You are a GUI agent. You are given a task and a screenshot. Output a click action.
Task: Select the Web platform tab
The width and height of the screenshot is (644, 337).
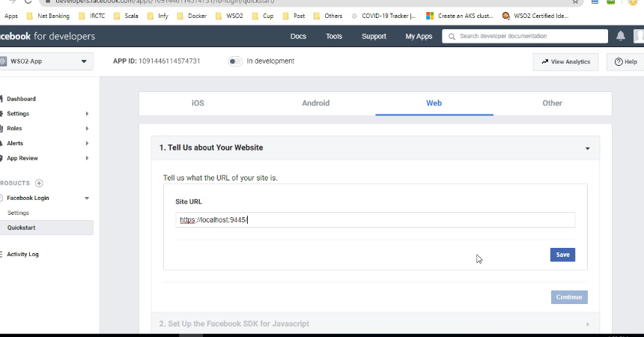434,103
